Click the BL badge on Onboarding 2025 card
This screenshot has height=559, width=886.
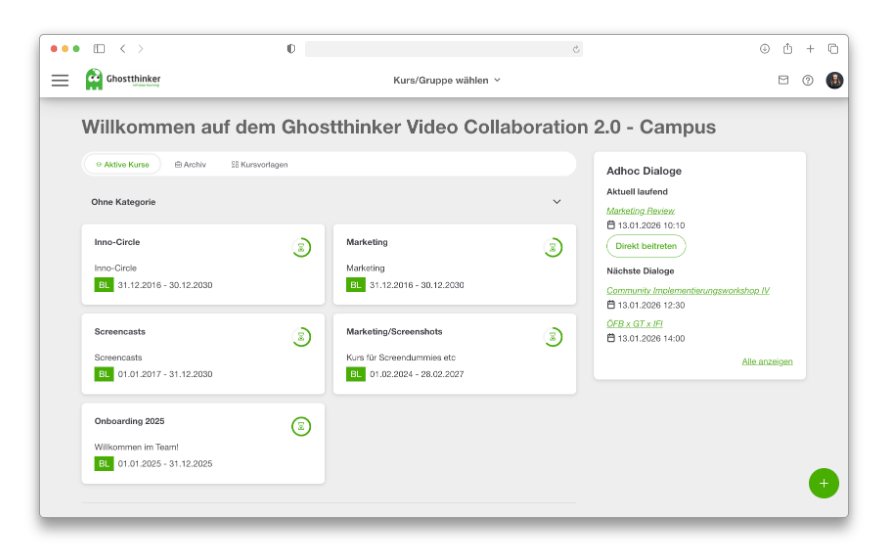(x=104, y=463)
